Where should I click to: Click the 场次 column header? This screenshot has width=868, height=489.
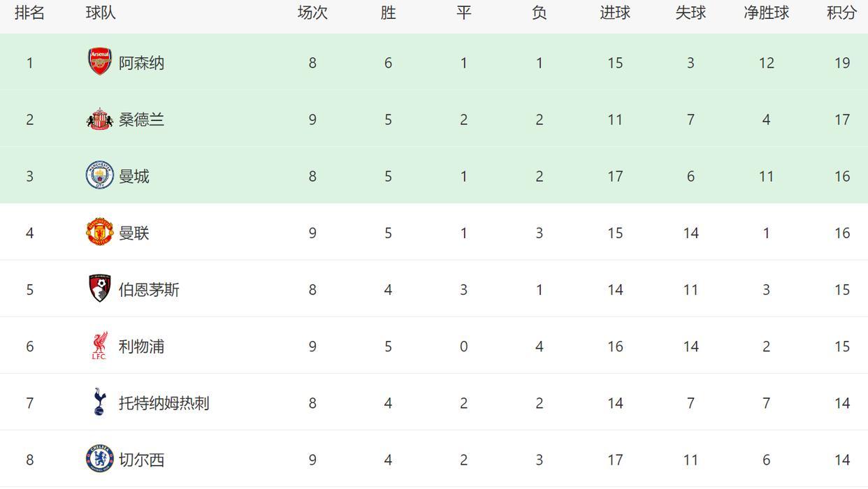coord(312,13)
